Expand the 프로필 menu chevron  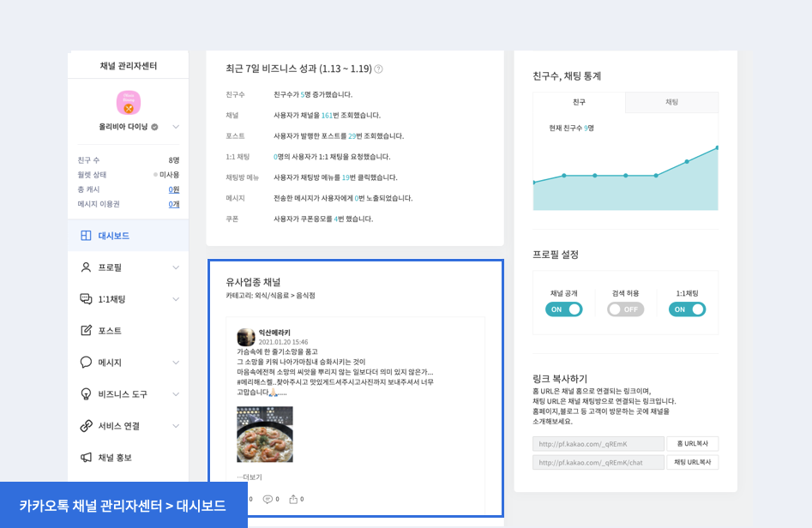click(176, 267)
